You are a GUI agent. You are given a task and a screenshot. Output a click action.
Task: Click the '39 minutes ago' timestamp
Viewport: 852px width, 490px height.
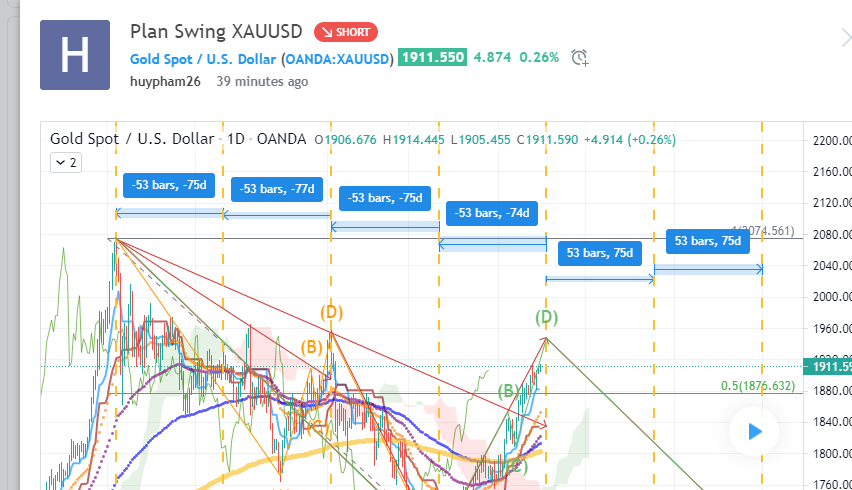[x=262, y=81]
